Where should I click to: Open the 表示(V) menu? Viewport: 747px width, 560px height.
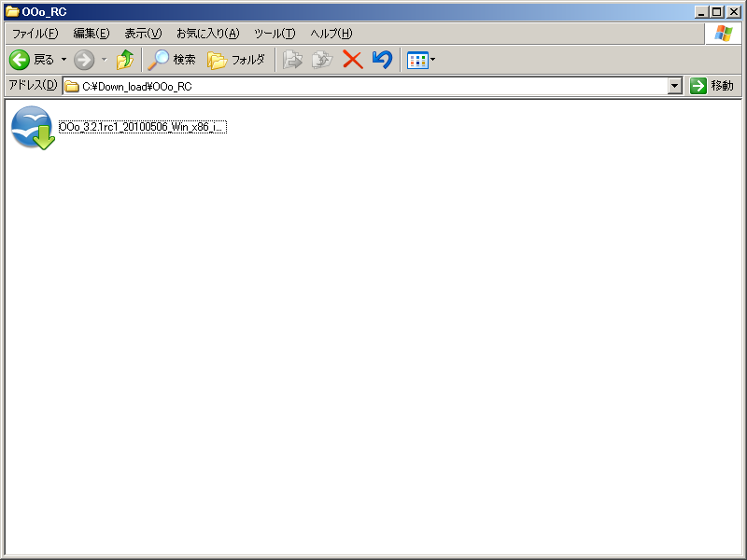[x=143, y=34]
